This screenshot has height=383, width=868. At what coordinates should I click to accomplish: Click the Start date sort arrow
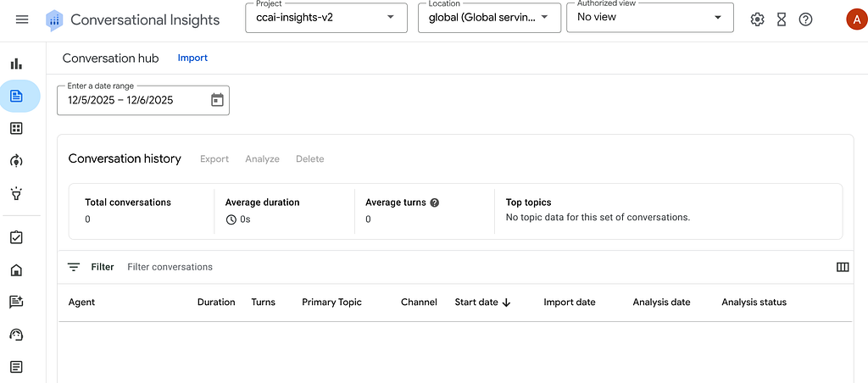[506, 303]
